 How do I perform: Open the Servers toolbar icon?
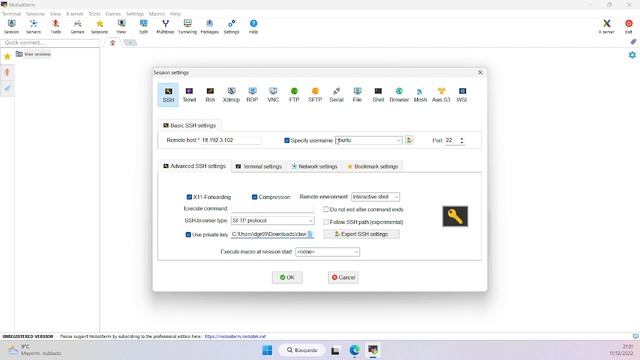point(33,27)
